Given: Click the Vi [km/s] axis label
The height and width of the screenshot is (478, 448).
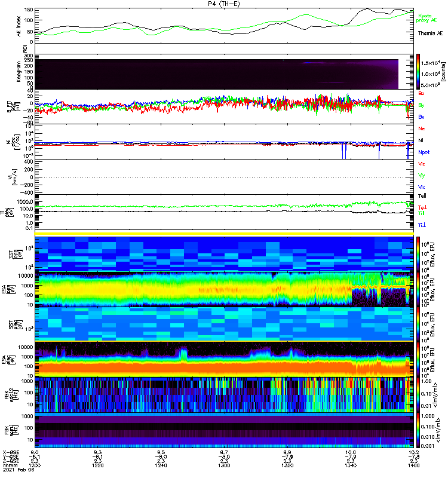Looking at the screenshot, I should 14,177.
